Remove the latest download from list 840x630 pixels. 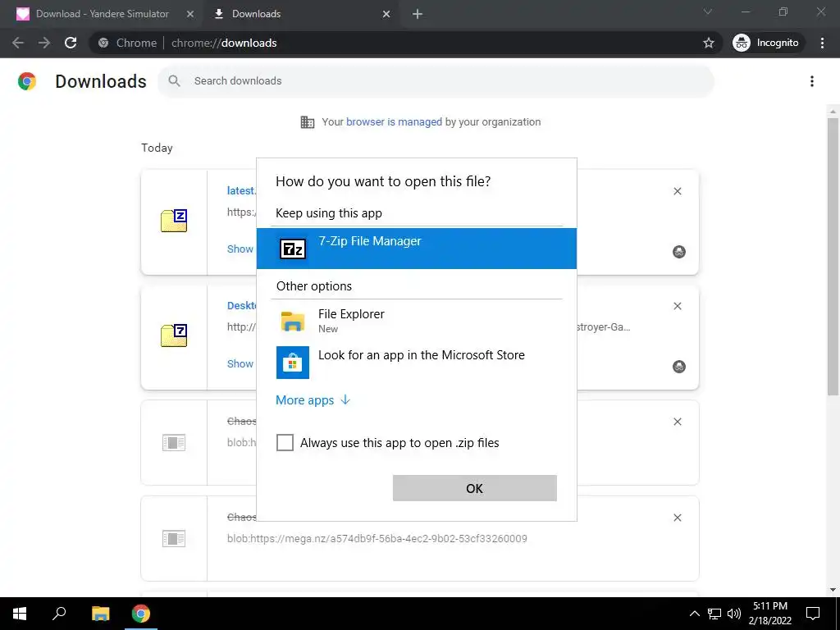point(677,191)
